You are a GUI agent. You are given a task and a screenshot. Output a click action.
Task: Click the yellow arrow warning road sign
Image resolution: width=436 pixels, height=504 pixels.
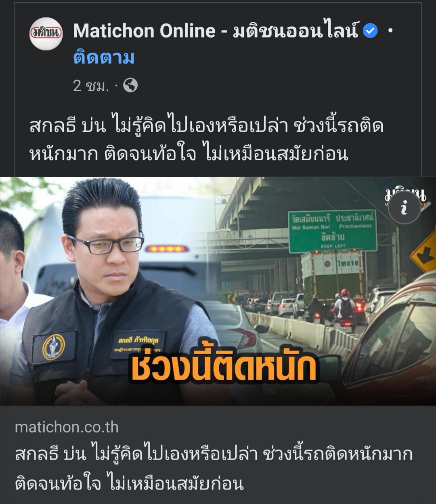pos(424,252)
